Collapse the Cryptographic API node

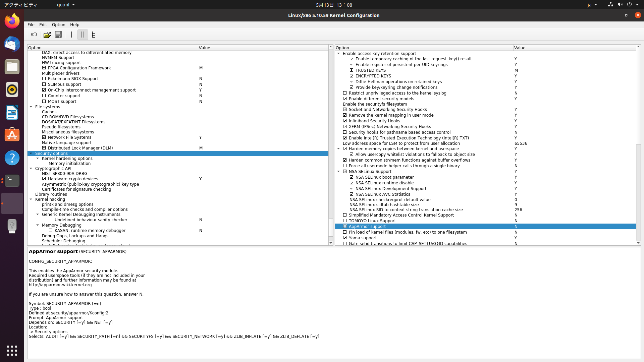pyautogui.click(x=31, y=169)
